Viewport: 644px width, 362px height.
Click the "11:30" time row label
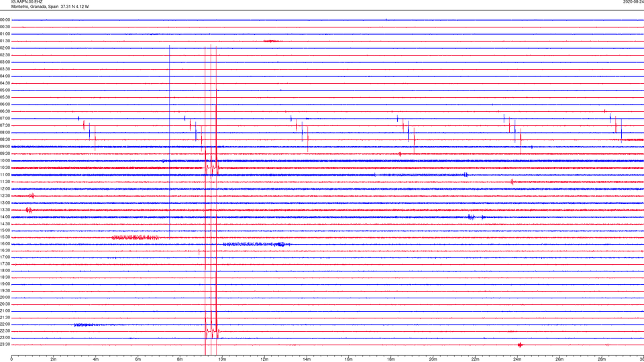(5, 182)
